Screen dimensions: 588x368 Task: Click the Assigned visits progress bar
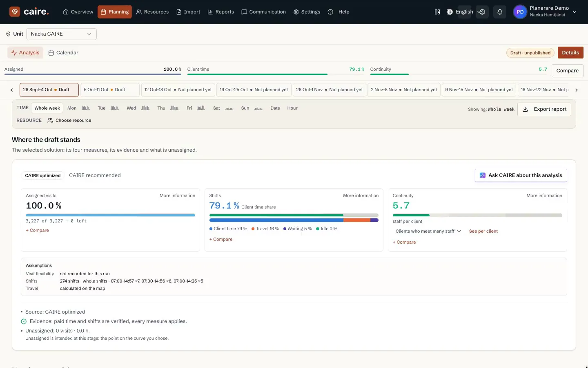[x=110, y=215]
